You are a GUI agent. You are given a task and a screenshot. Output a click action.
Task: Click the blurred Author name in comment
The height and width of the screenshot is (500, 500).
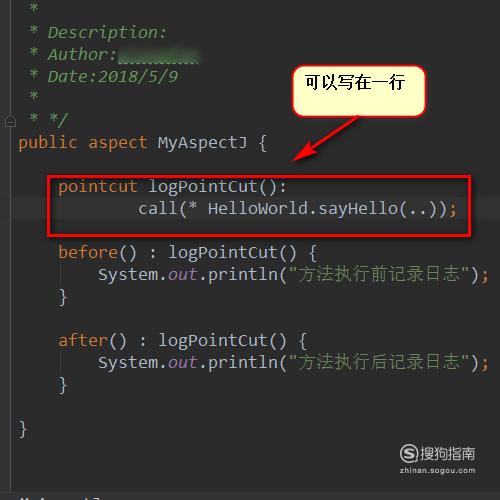158,55
